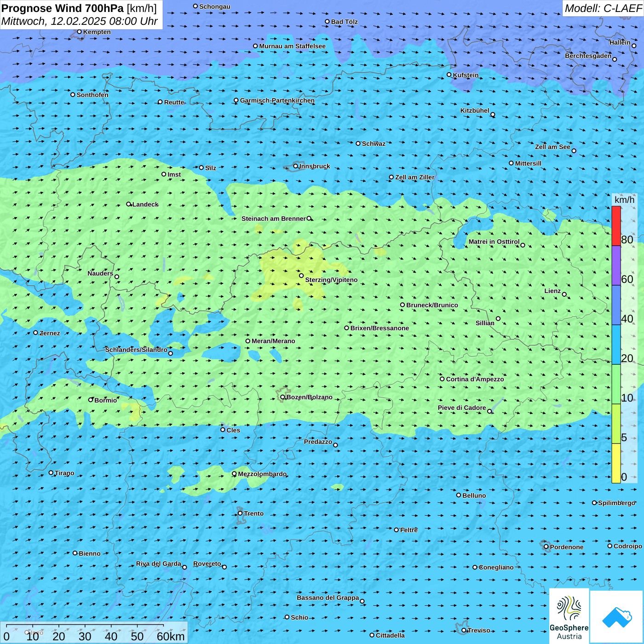Select the Lienz location marker
This screenshot has width=644, height=644.
coord(564,294)
